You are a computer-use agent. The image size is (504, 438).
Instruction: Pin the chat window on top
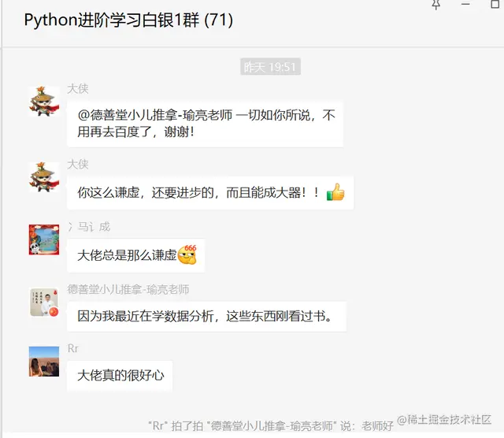point(435,5)
